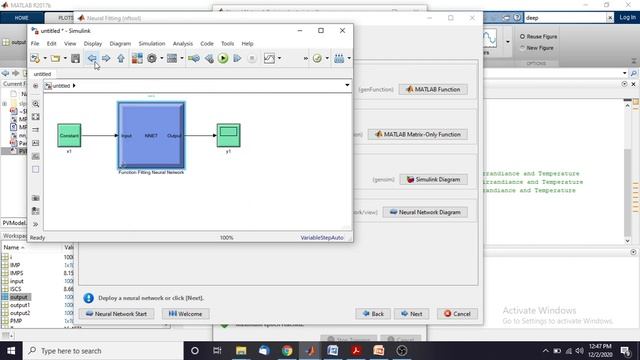The image size is (640, 360).
Task: Select the output variable in Workspace
Action: click(x=19, y=297)
